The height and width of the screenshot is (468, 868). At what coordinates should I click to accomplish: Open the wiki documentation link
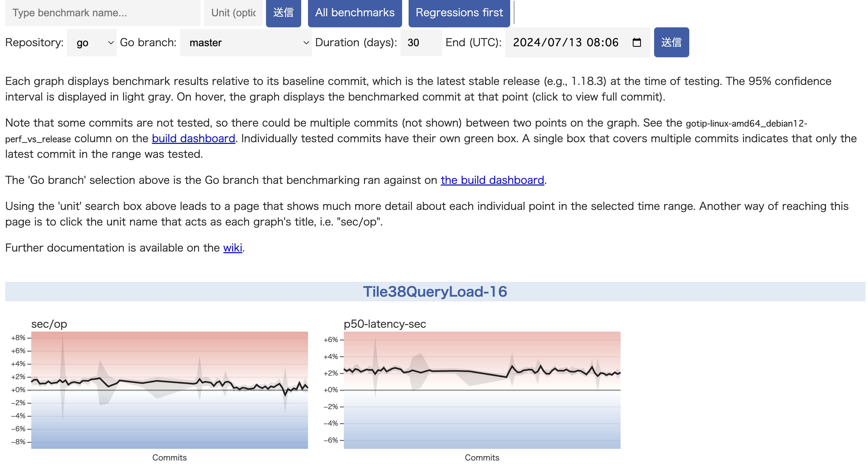[x=232, y=248]
